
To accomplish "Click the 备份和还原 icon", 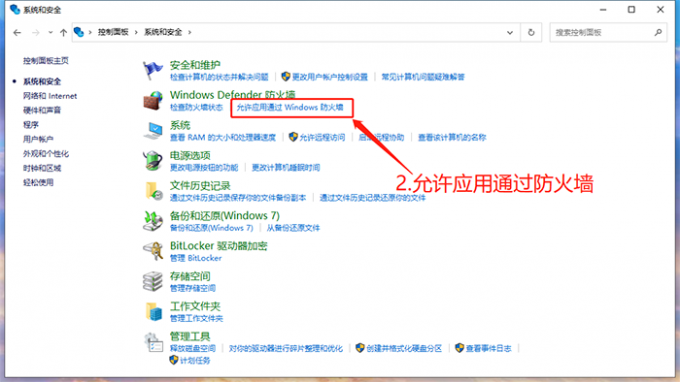I will coord(153,221).
